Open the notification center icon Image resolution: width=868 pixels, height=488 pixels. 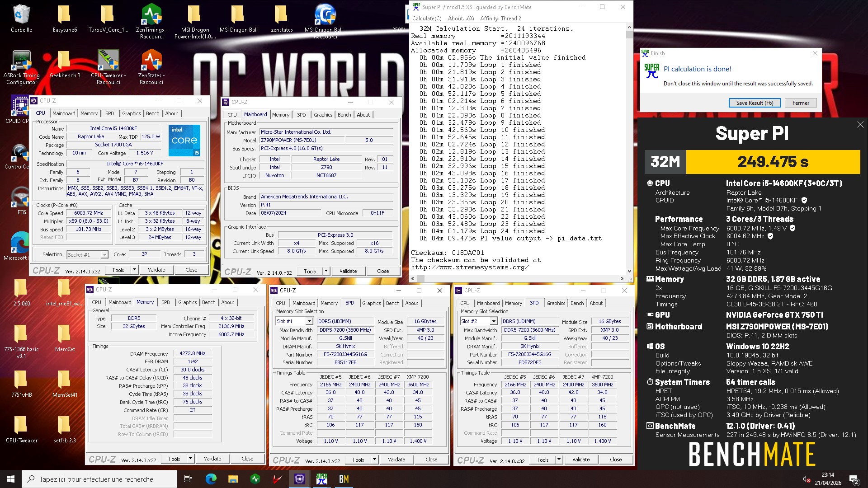click(x=854, y=479)
